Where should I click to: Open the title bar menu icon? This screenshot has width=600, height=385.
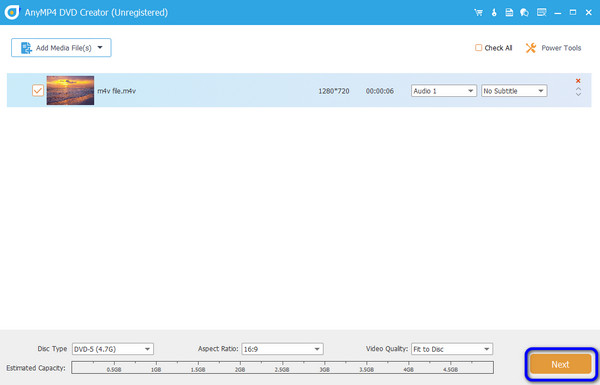click(541, 13)
